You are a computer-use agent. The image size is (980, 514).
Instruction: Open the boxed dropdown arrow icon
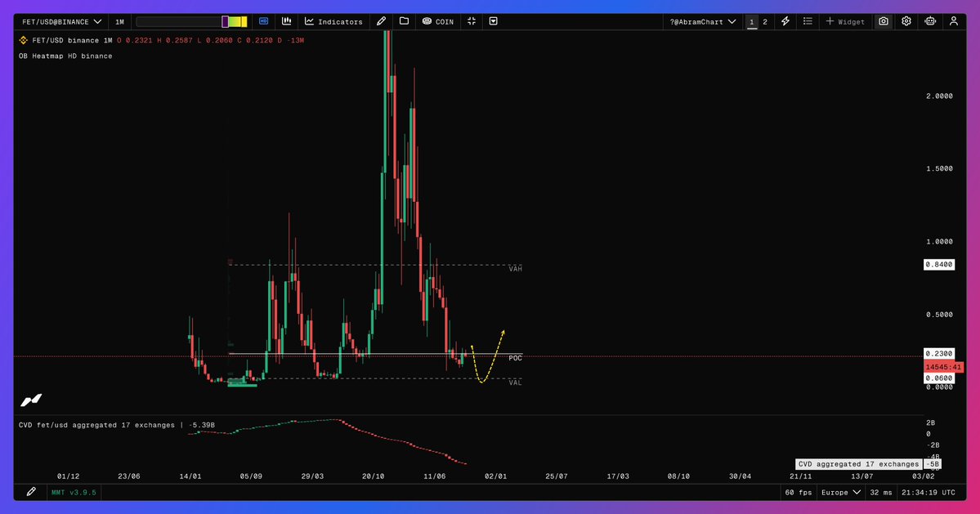493,21
